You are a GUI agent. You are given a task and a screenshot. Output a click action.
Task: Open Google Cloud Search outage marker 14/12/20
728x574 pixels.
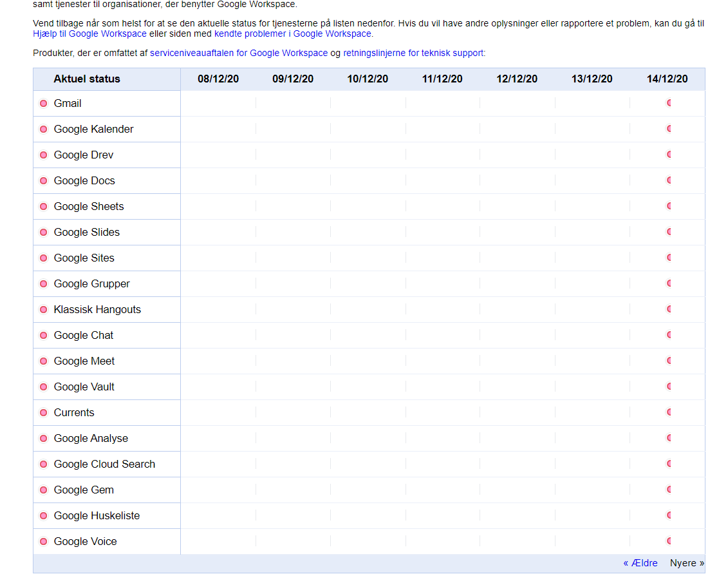pos(669,464)
